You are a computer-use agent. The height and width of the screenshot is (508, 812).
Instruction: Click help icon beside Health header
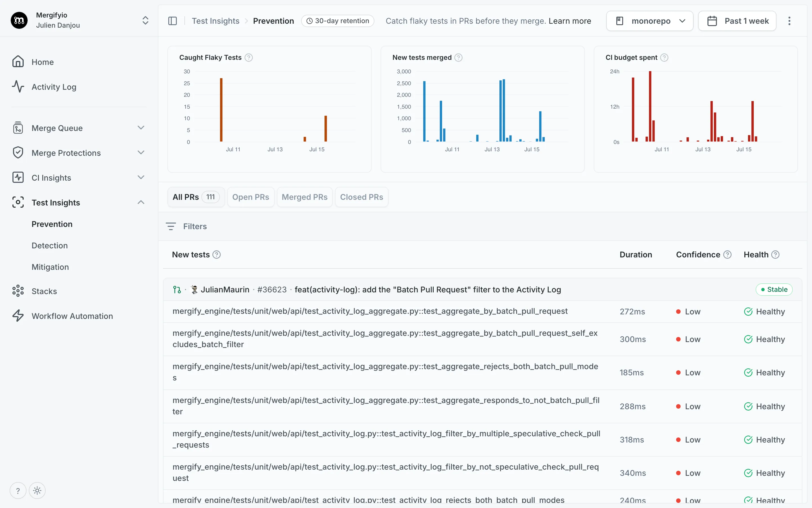775,255
